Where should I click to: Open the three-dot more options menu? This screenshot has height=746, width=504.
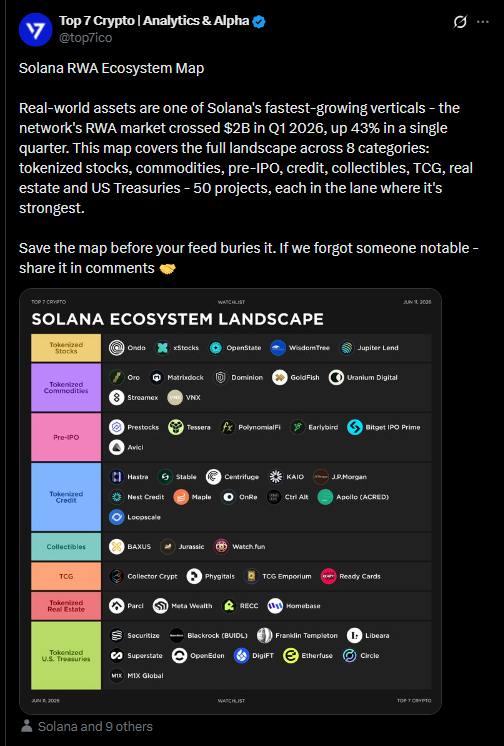click(x=483, y=22)
